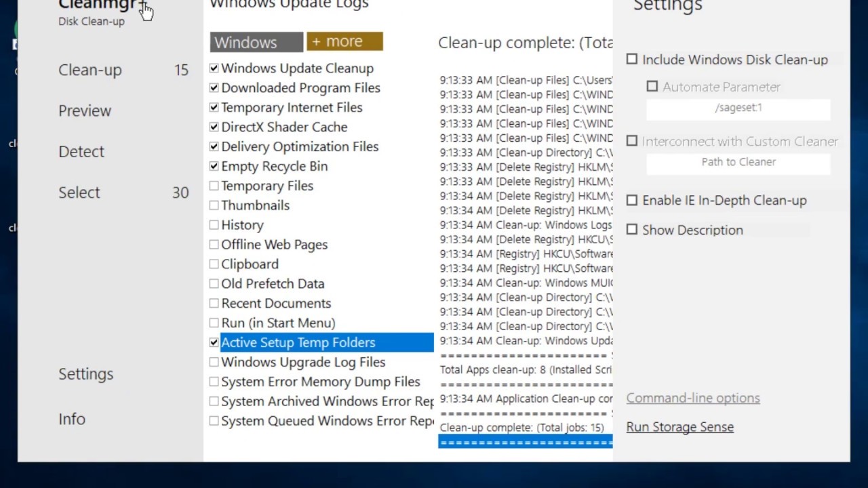Tick Enable IE In-Depth Clean-up
The width and height of the screenshot is (868, 488).
coord(632,201)
